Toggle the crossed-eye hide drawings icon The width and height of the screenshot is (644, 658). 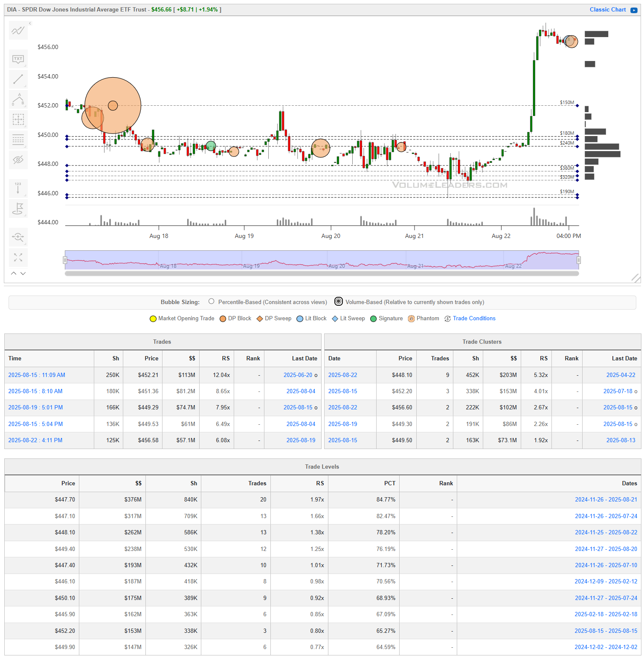[18, 160]
